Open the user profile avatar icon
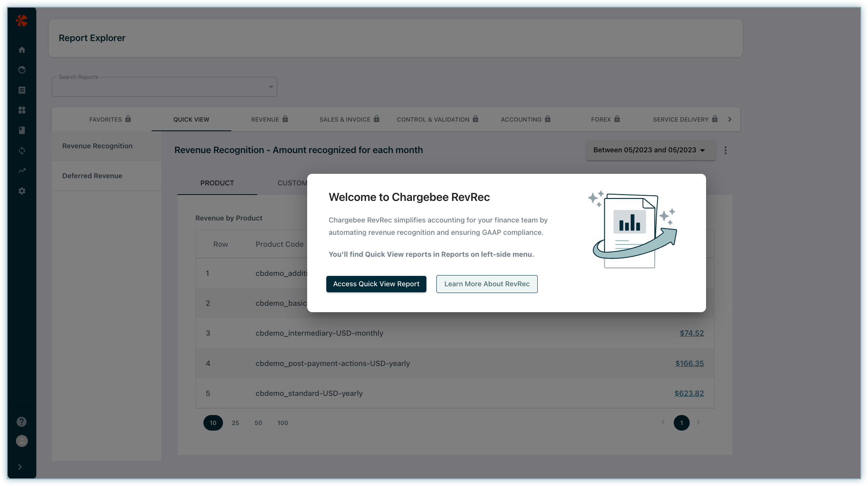Screen dimensions: 868x486 (22, 441)
